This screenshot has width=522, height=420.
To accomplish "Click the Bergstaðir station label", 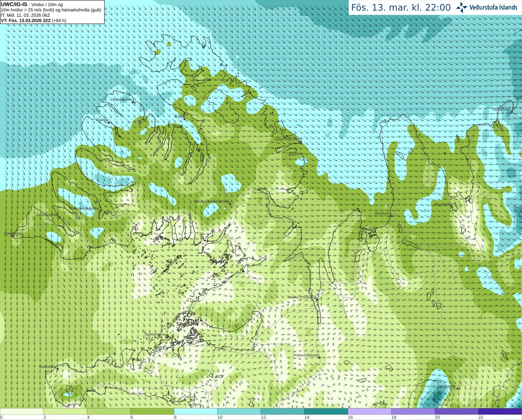I will click(442, 204).
